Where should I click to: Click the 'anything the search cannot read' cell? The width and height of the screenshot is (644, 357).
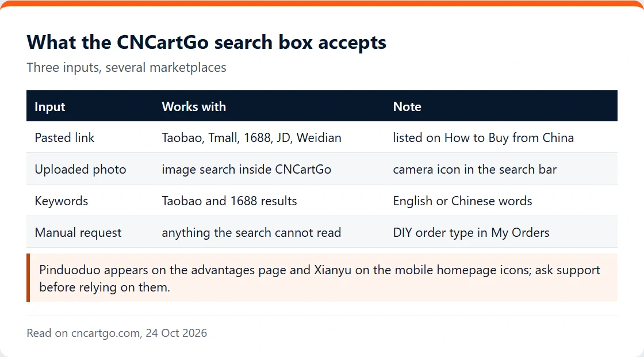point(269,232)
